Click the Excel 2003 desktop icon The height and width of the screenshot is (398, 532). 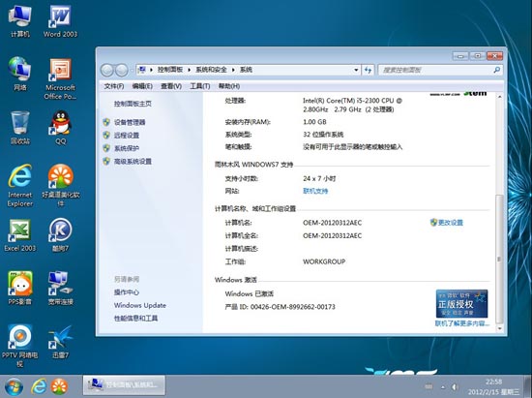20,235
